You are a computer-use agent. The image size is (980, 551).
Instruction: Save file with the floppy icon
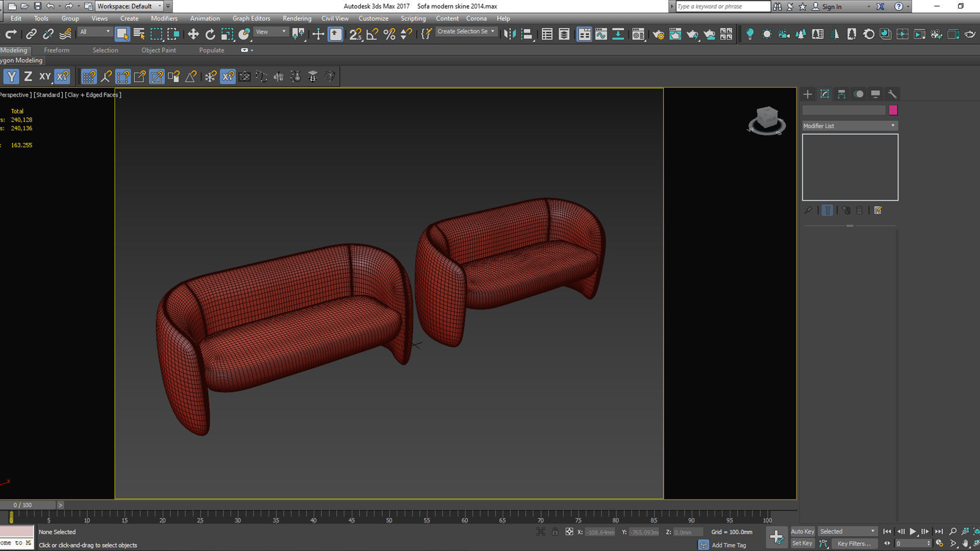pyautogui.click(x=37, y=6)
